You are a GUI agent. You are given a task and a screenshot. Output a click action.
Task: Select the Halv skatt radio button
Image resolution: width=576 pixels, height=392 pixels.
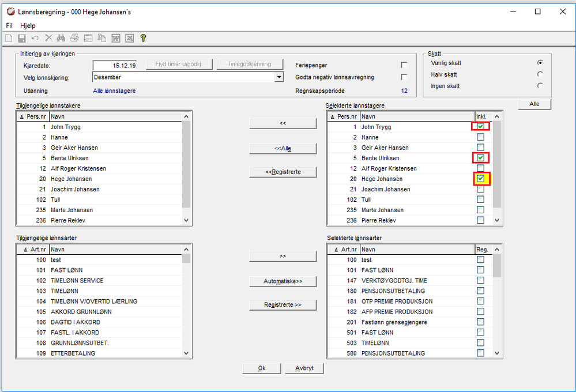[x=540, y=74]
